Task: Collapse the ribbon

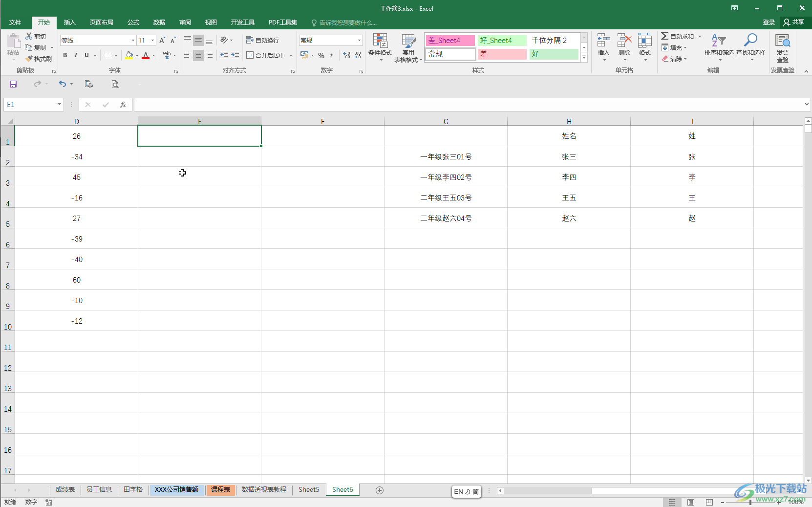Action: 806,71
